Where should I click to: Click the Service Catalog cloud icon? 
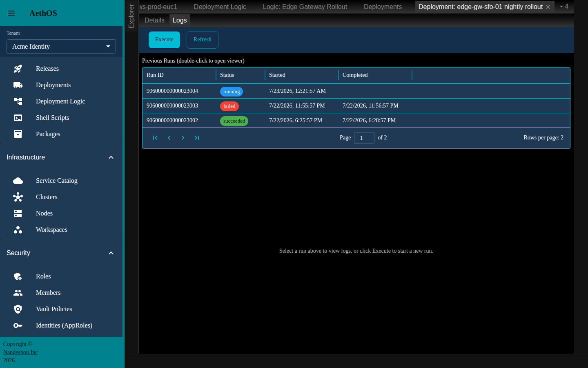(x=18, y=181)
